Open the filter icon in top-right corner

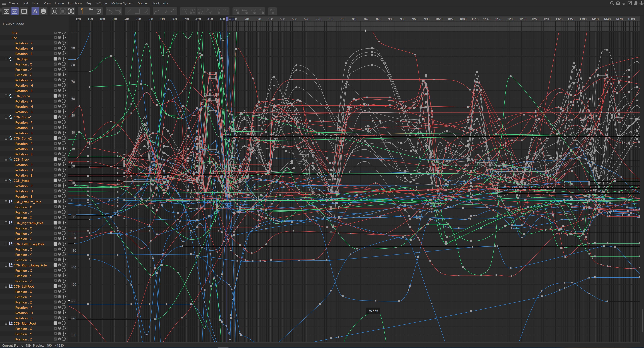pos(624,3)
